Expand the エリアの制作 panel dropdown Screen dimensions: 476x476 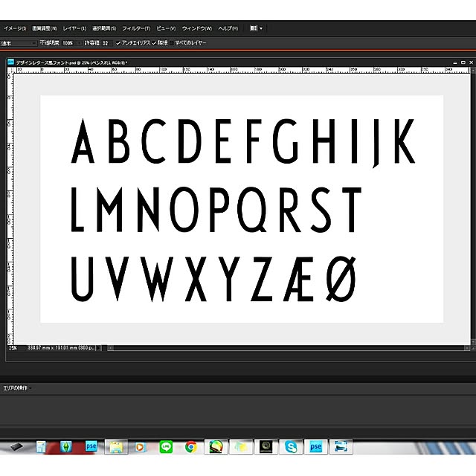16,388
